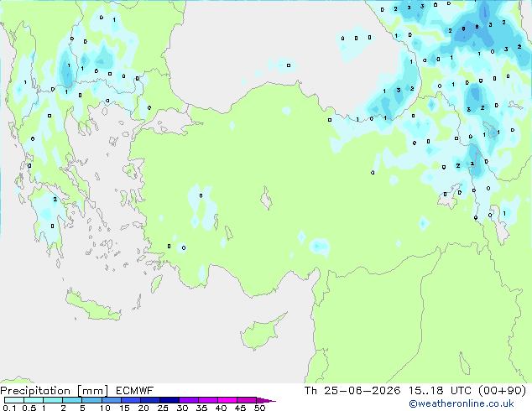The width and height of the screenshot is (532, 411).
Task: Click the '45' legend scale label
Action: 240,408
